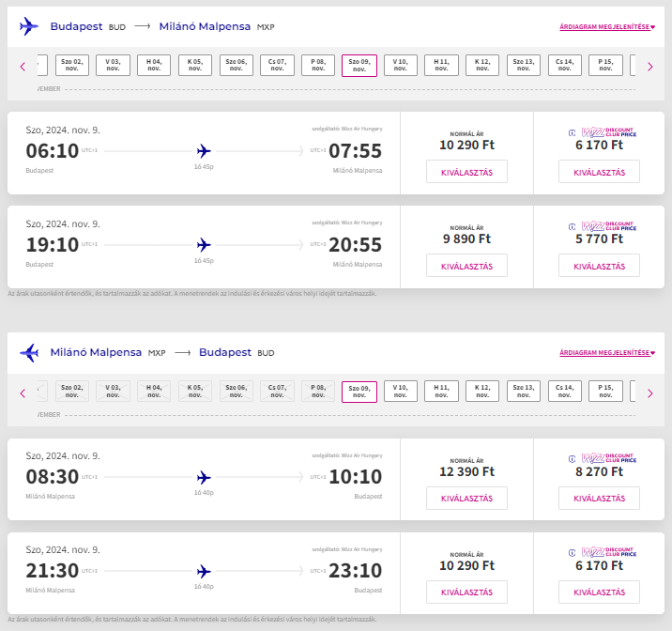
Task: Select outbound date Szo 02, nov.
Action: tap(72, 65)
